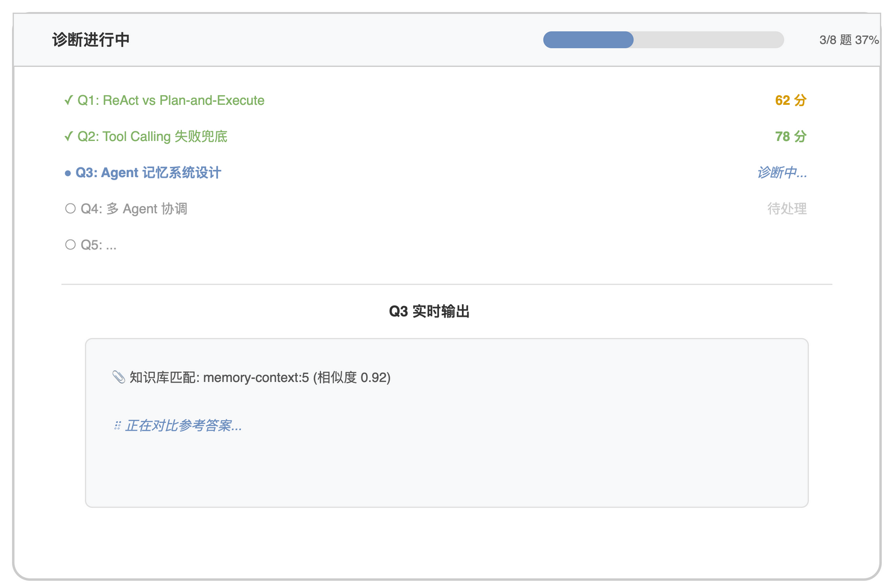The image size is (889, 588).
Task: Click the blue bullet beside Q3
Action: tap(67, 174)
